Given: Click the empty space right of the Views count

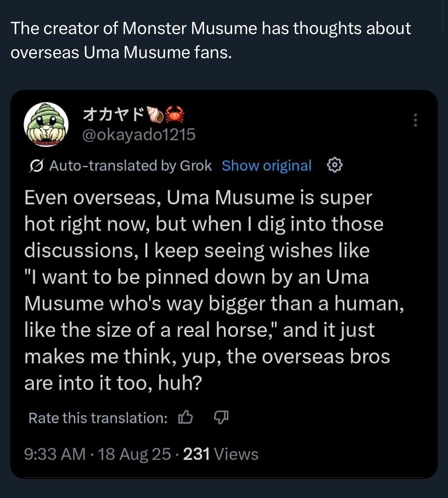Looking at the screenshot, I should click(345, 454).
